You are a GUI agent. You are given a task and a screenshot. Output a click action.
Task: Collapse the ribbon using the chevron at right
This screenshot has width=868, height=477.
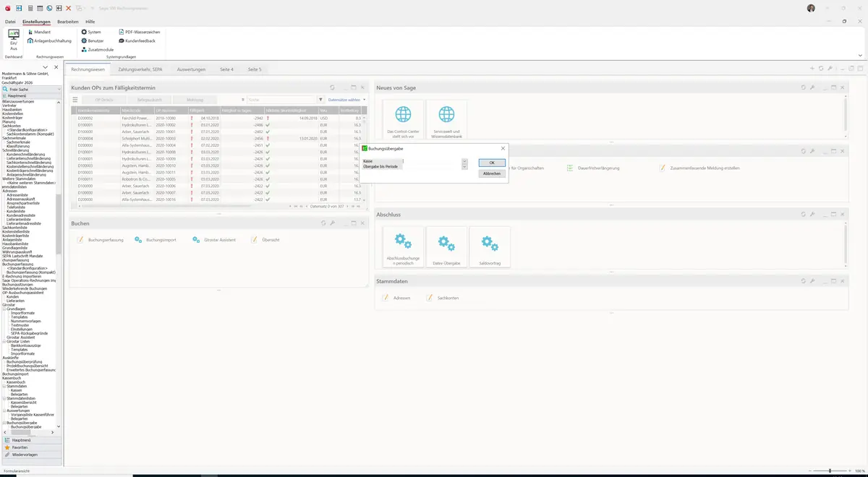pyautogui.click(x=860, y=55)
